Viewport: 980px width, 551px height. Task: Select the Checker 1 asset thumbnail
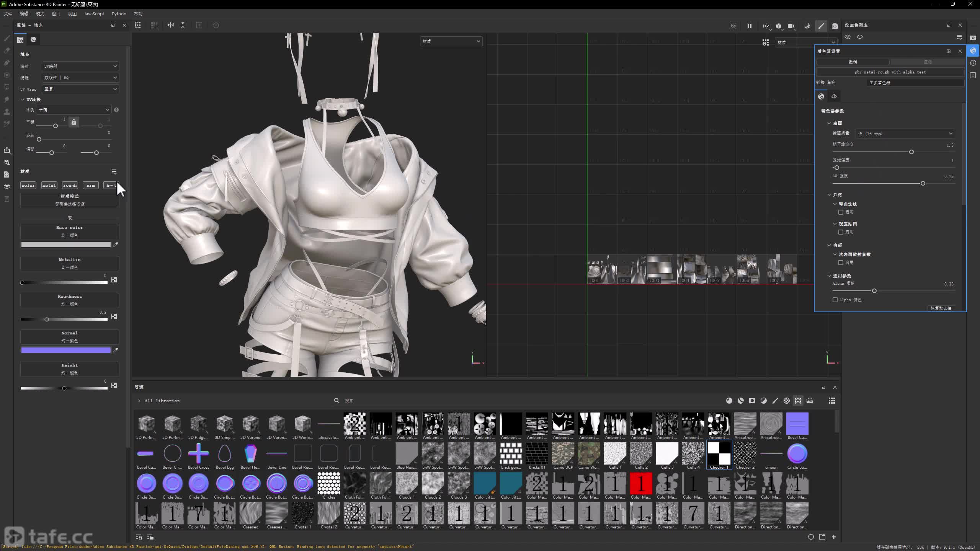coord(719,455)
